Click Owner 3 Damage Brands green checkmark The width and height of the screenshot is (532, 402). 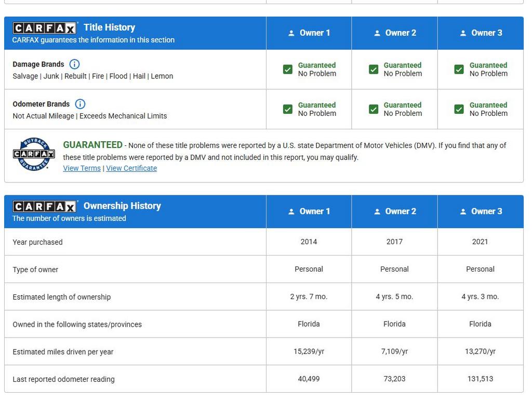pos(459,70)
